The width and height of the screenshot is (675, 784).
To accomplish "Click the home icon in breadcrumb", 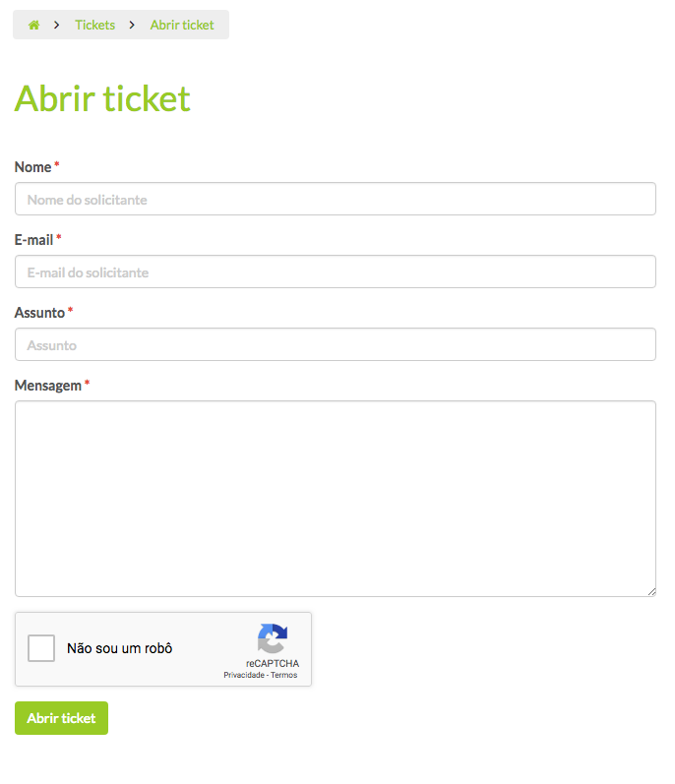I will point(33,25).
